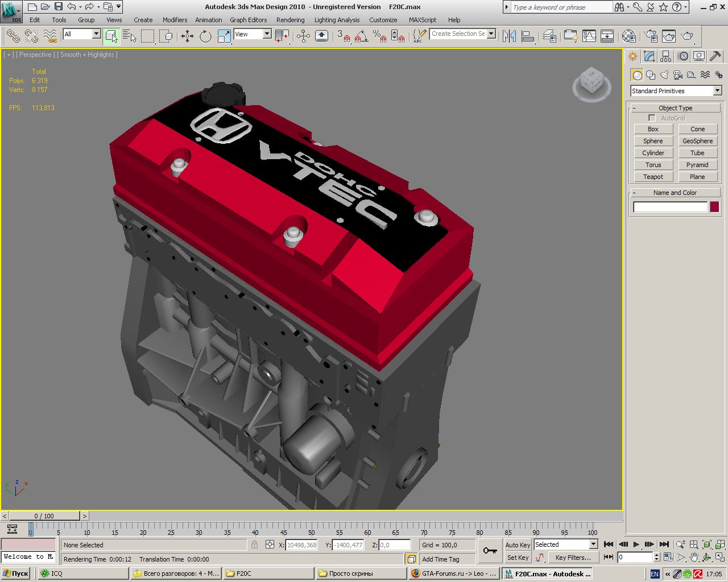Toggle the Spinner Snap button
This screenshot has width=728, height=582.
point(398,36)
